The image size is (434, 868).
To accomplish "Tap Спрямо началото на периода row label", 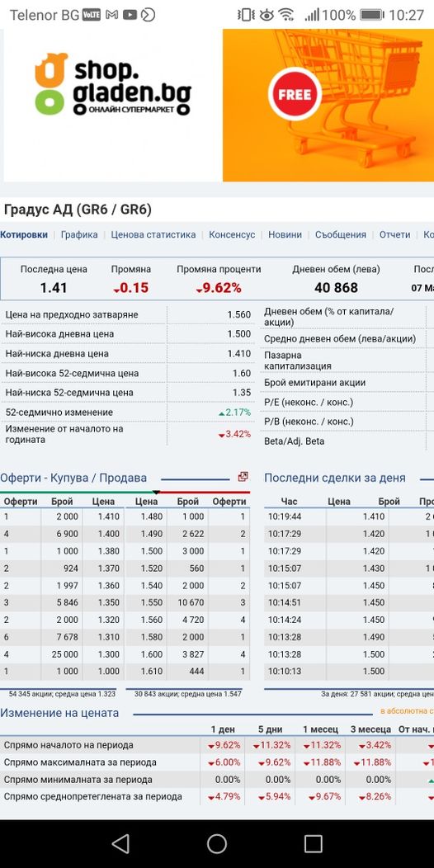I will click(68, 746).
